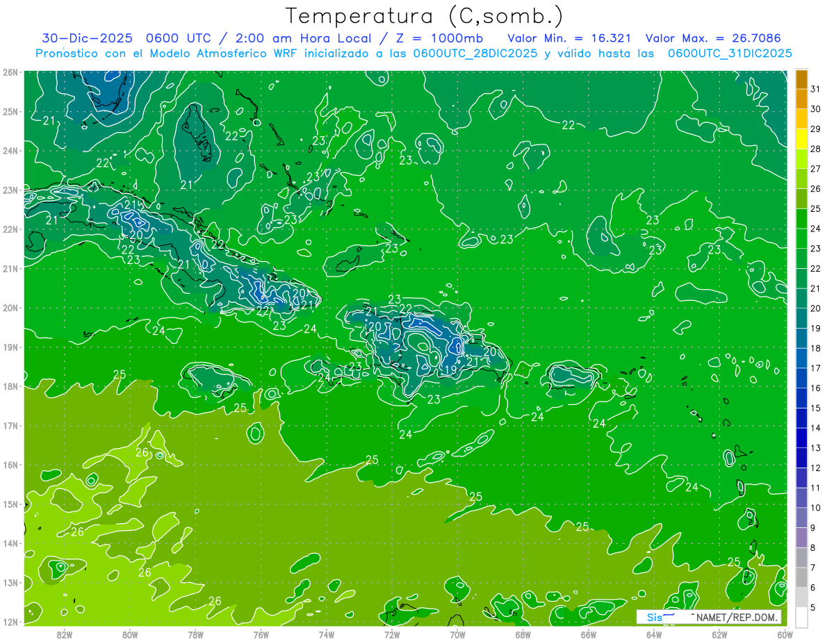Image resolution: width=834 pixels, height=644 pixels.
Task: Click the "20N" latitude axis label
Action: pos(10,308)
